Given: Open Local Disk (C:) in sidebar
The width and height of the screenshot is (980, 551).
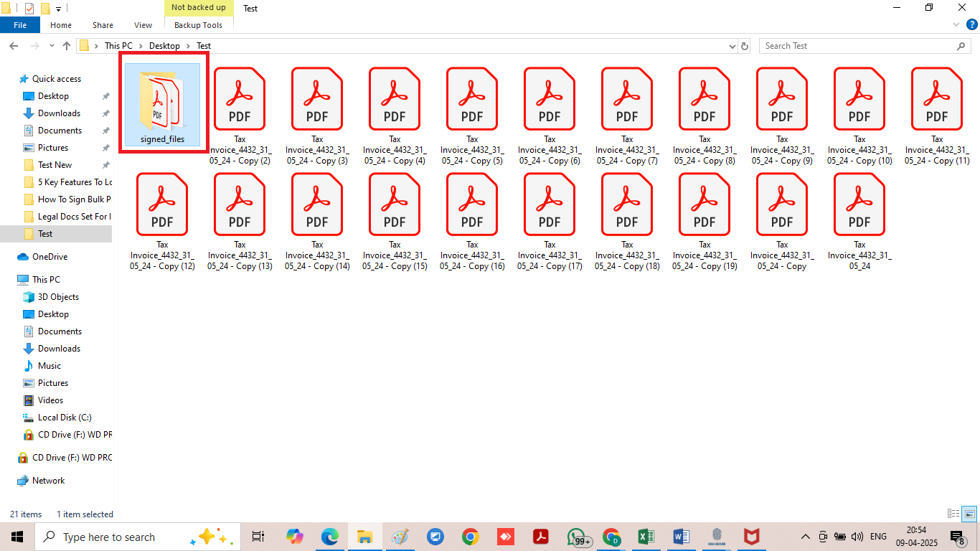Looking at the screenshot, I should point(65,418).
